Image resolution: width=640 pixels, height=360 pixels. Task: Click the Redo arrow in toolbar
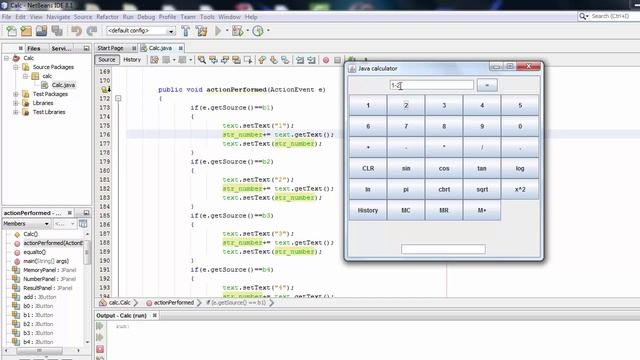click(x=92, y=31)
